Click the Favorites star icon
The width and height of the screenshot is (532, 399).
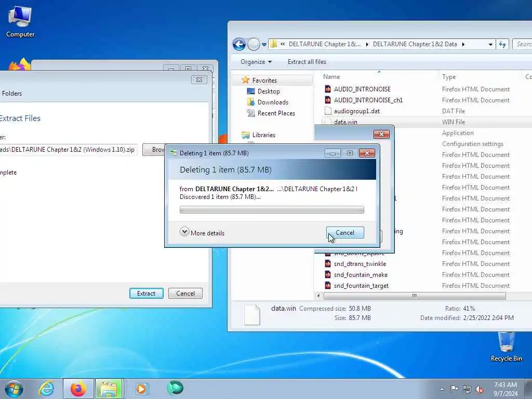pyautogui.click(x=246, y=80)
